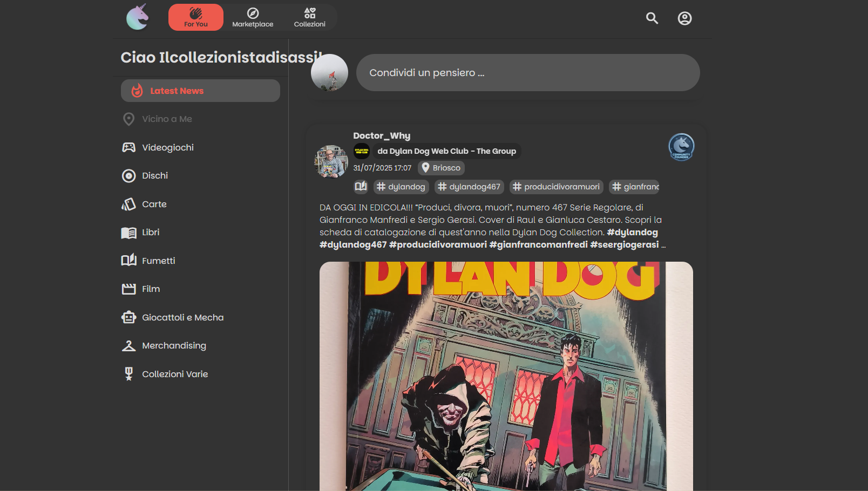This screenshot has width=868, height=491.
Task: Click the Briosco location chip
Action: (x=441, y=168)
